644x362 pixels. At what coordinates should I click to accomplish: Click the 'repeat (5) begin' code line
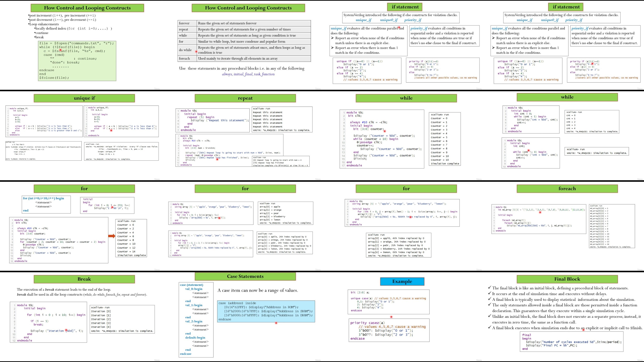point(201,117)
